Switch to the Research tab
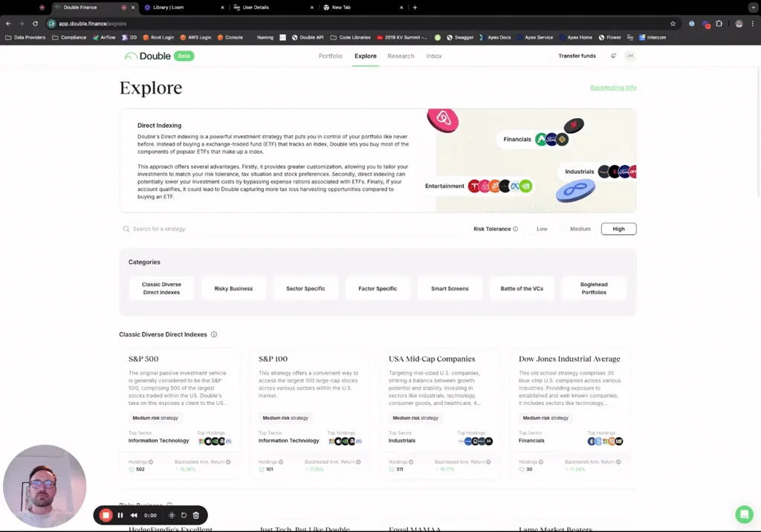Viewport: 761px width, 532px height. [401, 56]
